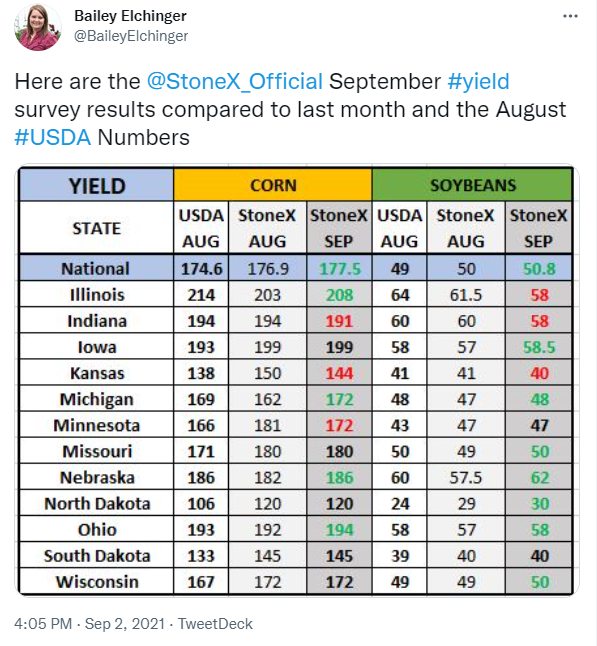Click the Illinois row label
Image resolution: width=597 pixels, height=646 pixels.
97,295
